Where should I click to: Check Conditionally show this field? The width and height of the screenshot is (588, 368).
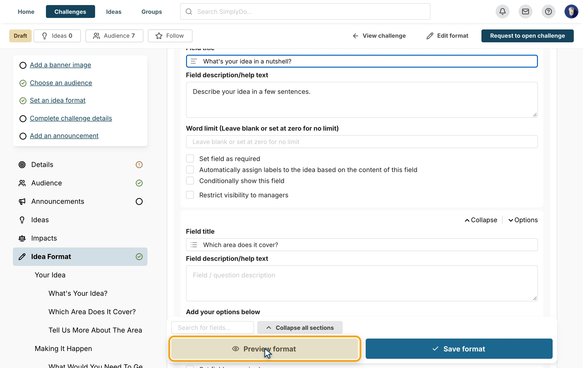coord(190,181)
